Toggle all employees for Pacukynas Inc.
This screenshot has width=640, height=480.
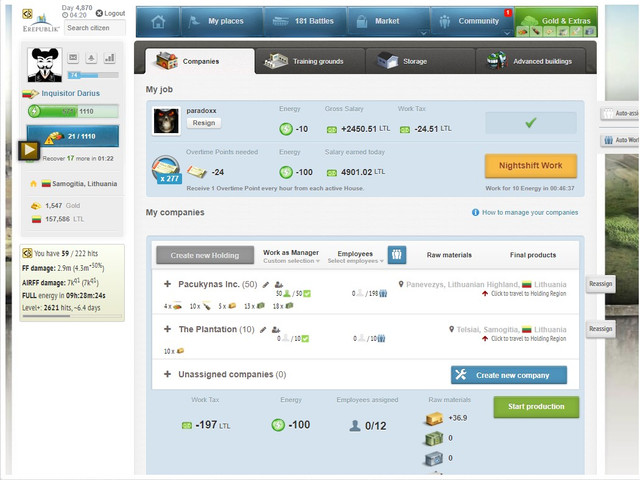tap(383, 293)
